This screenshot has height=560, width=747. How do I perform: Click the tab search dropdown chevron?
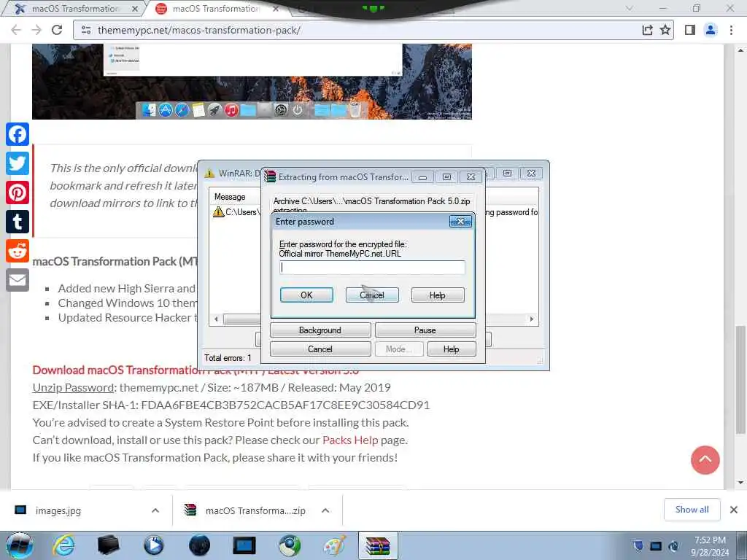630,9
